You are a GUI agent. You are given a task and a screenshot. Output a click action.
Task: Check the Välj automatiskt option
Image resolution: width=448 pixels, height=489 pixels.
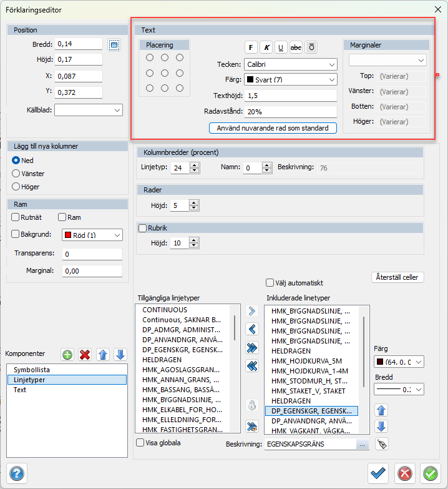point(270,282)
